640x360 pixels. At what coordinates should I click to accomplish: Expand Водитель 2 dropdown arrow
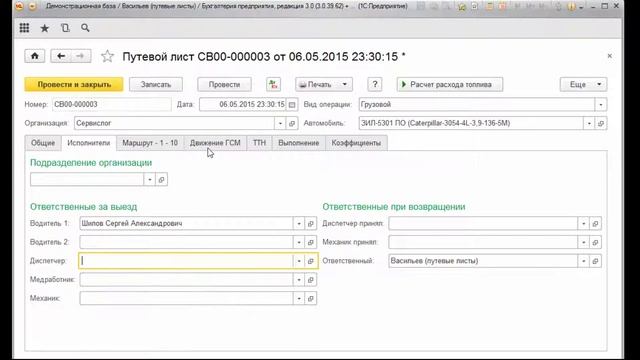299,242
